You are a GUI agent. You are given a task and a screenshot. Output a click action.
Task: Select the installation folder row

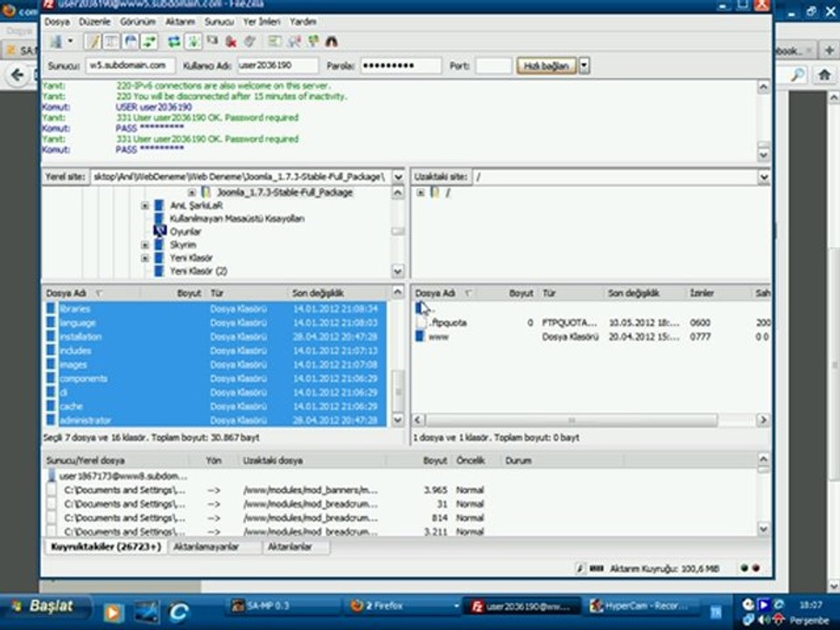pyautogui.click(x=215, y=336)
